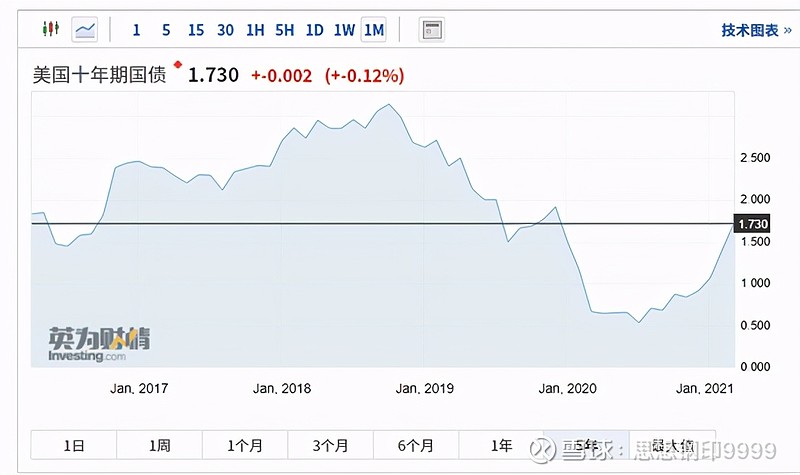
Task: Show the 1个月 time range
Action: pyautogui.click(x=245, y=445)
